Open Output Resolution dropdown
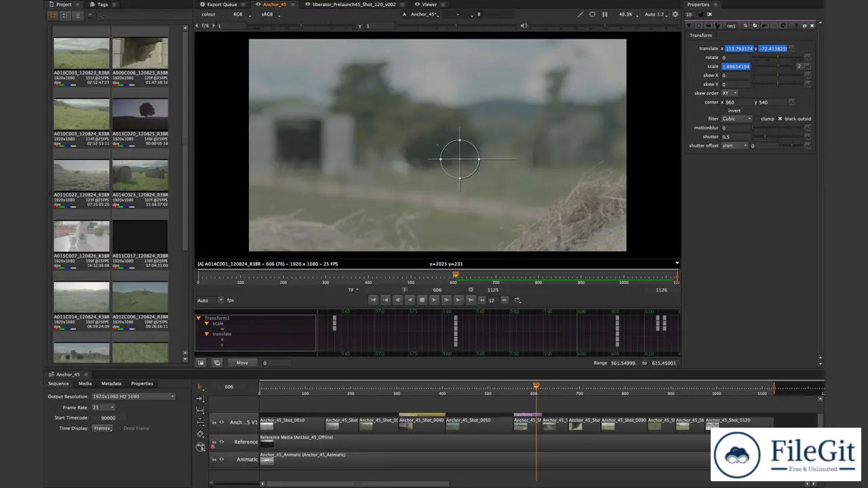The height and width of the screenshot is (488, 868). click(134, 396)
